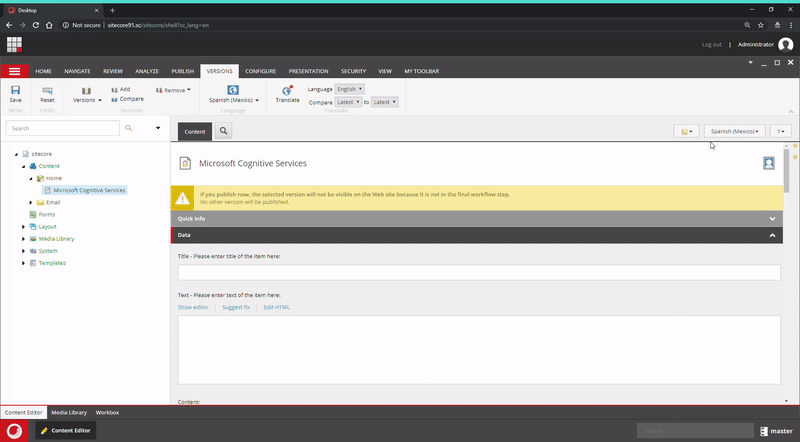Screen dimensions: 800x442
Task: Click the Content tab button
Action: [x=194, y=131]
